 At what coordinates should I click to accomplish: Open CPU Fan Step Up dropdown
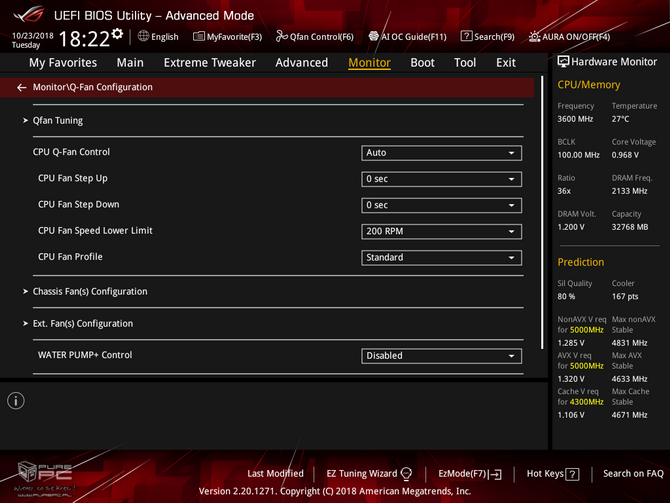click(441, 179)
